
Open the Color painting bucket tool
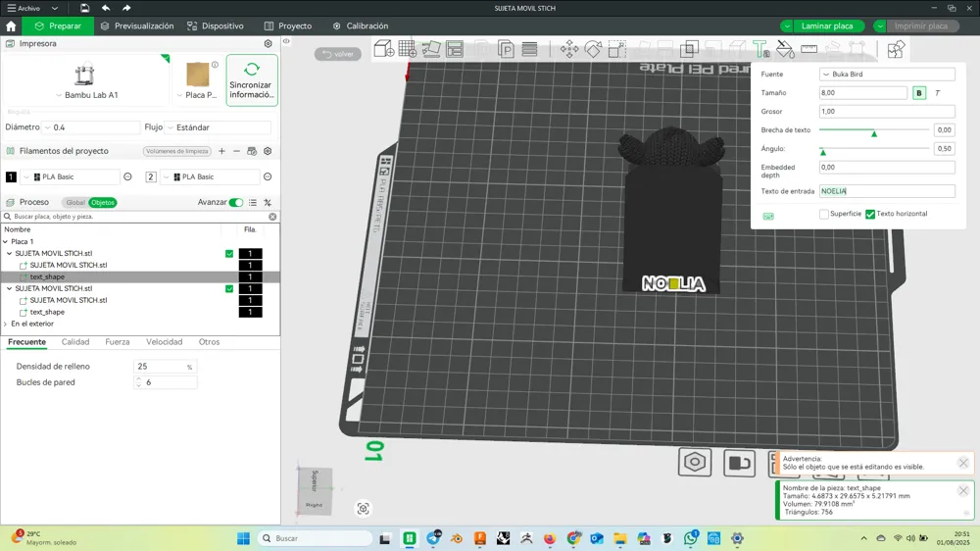pos(785,49)
